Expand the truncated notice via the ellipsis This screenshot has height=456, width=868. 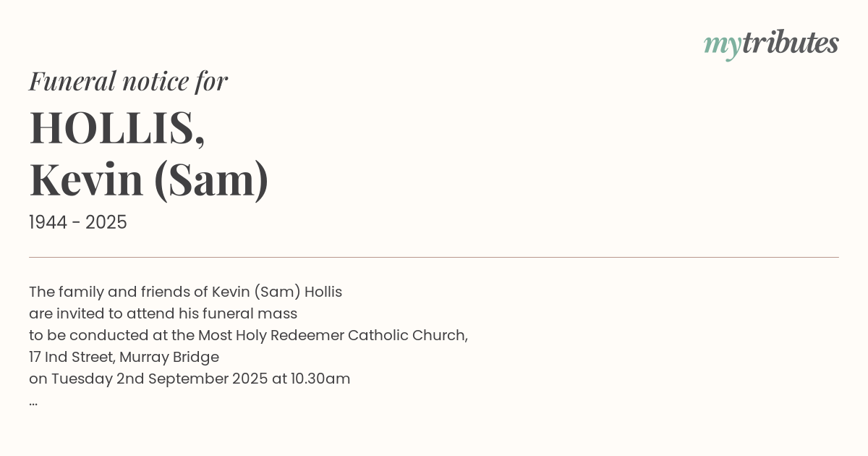pos(33,401)
